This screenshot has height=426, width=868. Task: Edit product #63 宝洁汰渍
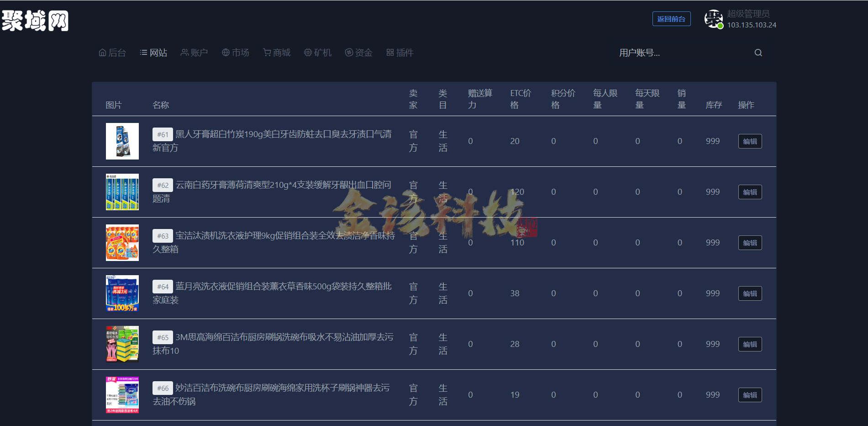[x=750, y=243]
